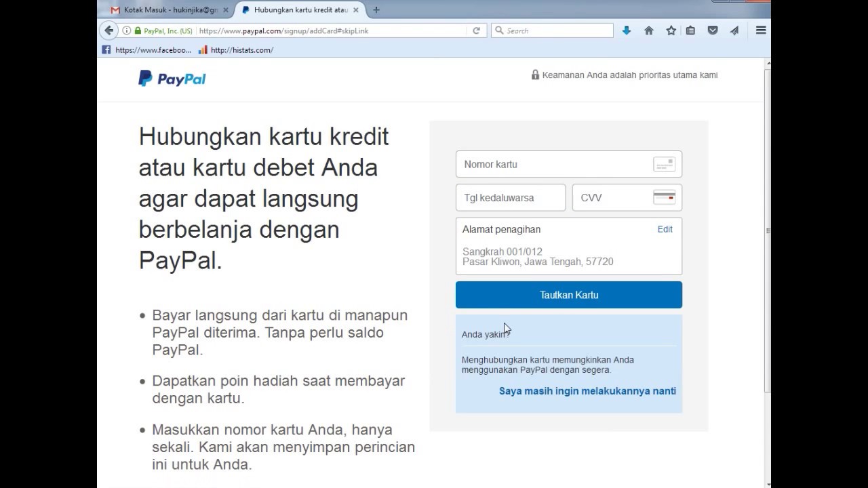The height and width of the screenshot is (488, 868).
Task: Open the Facebook bookmark in bookmarks bar
Action: [x=146, y=49]
